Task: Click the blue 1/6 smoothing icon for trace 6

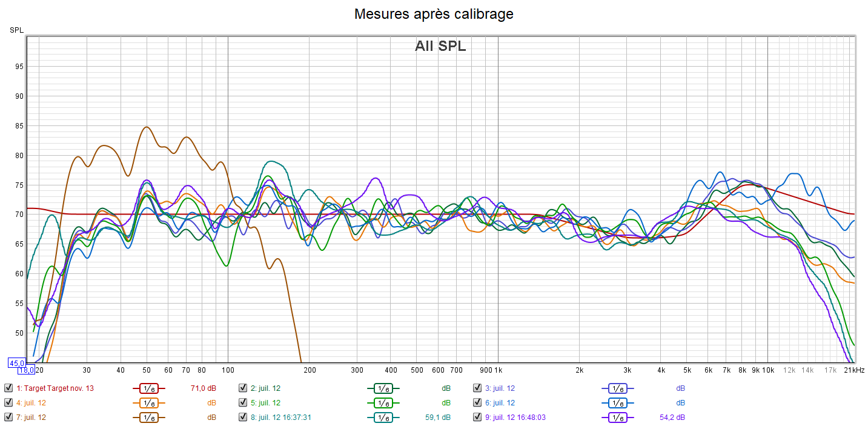Action: [617, 403]
